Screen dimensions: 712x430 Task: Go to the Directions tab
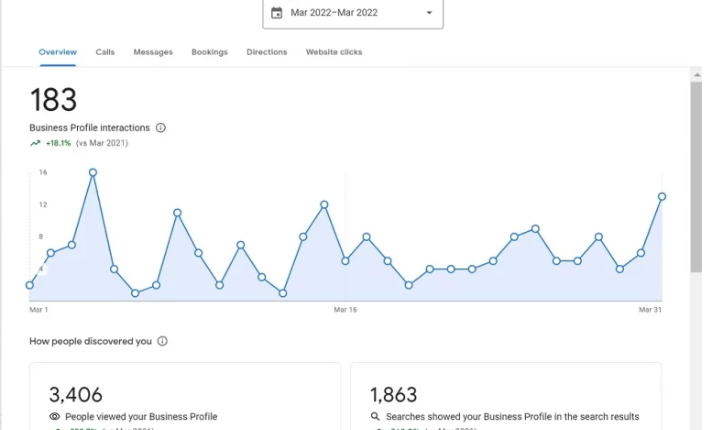point(267,52)
